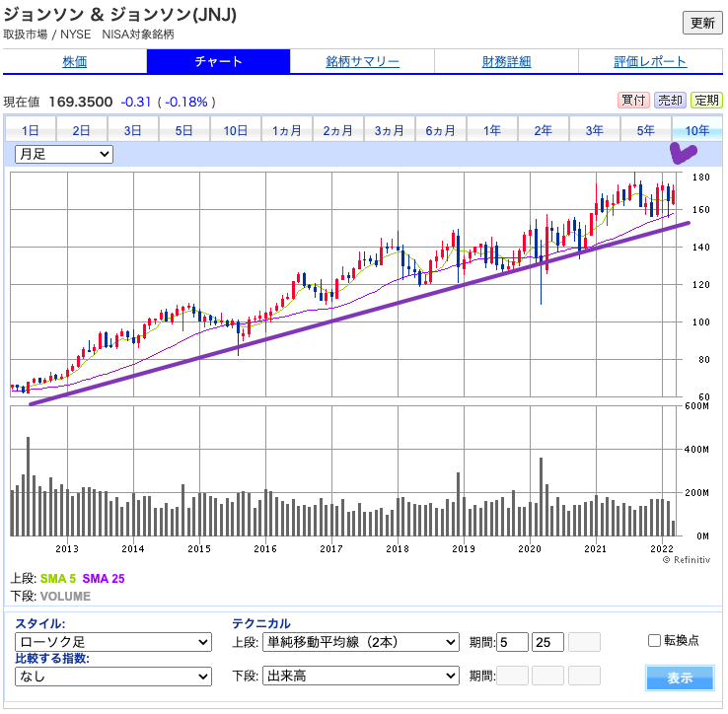Click the 2019 year axis label

coord(464,548)
